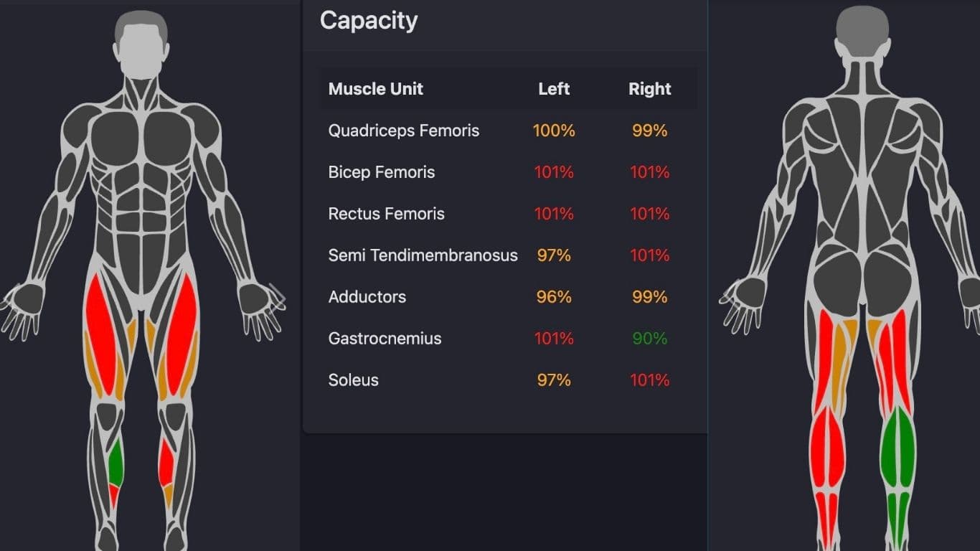Select the Bicep Femoris row label
Viewport: 980px width, 551px height.
382,172
